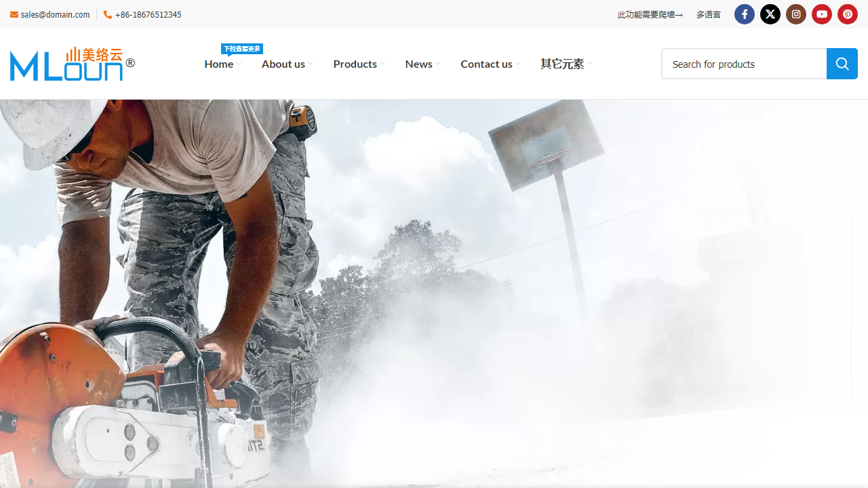Click the MLoun logo
This screenshot has height=488, width=868.
click(73, 64)
